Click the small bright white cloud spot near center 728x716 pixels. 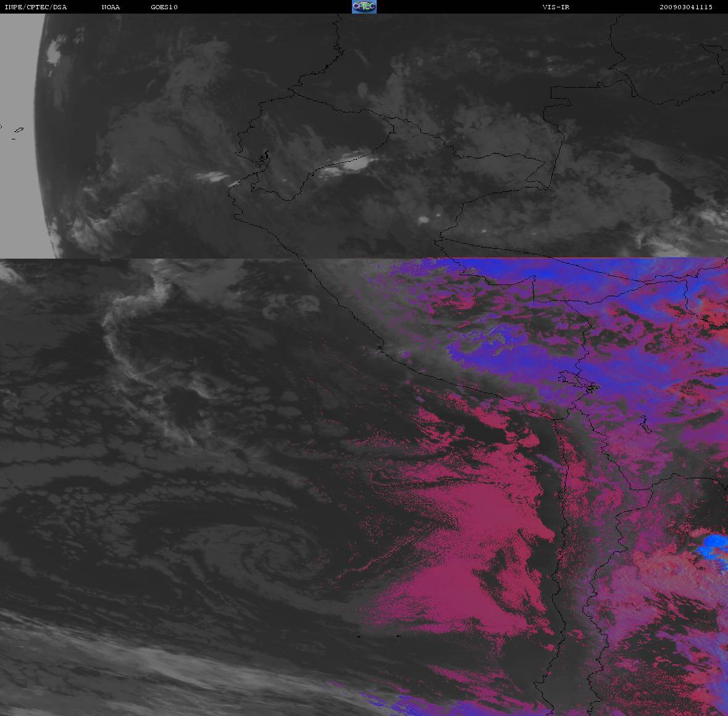(424, 219)
